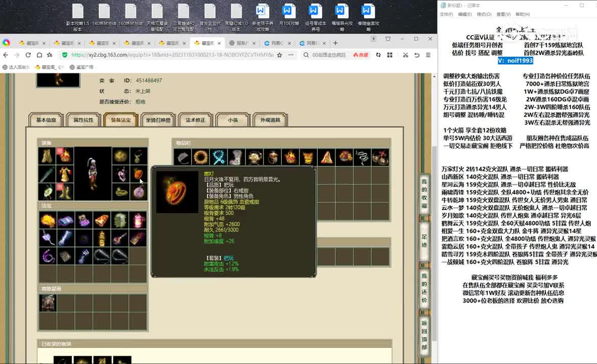Click the cyan knot item in inventory
The height and width of the screenshot is (364, 597).
tap(219, 157)
